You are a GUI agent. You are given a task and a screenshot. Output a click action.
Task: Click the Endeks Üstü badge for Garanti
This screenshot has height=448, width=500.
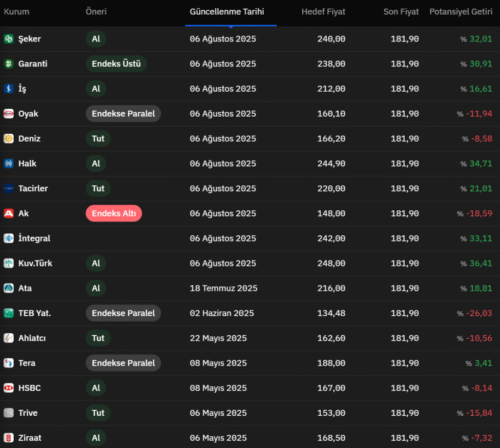[116, 64]
